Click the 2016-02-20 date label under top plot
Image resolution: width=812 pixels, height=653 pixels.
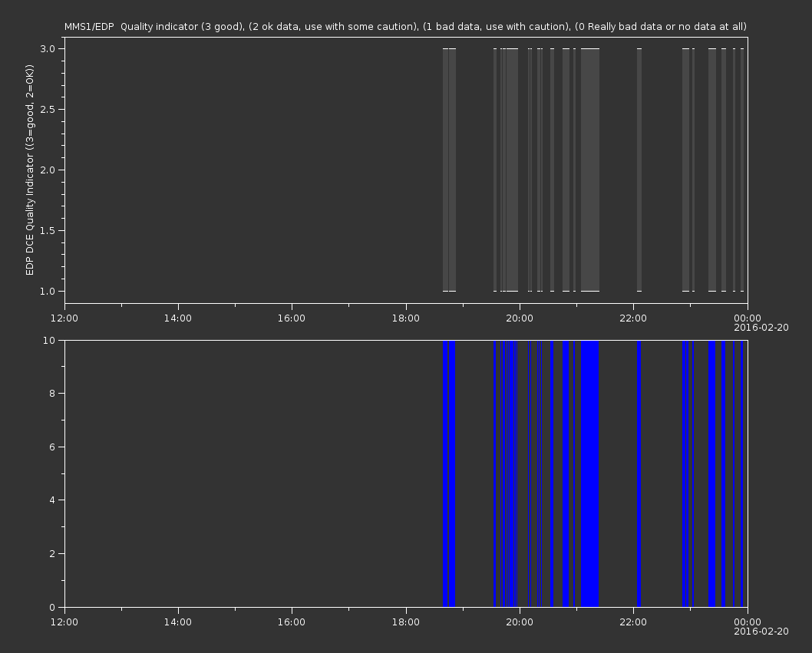(761, 328)
